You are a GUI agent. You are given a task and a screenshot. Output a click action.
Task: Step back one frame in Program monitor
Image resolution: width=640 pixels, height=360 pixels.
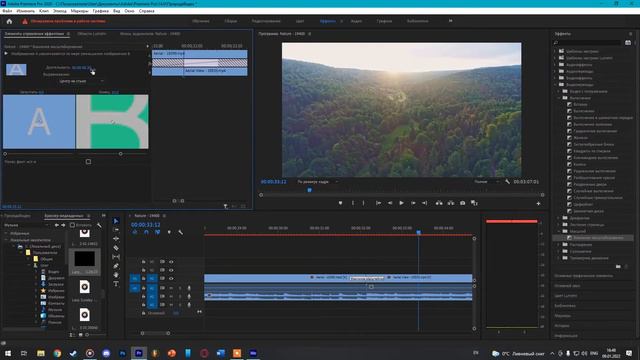click(390, 203)
